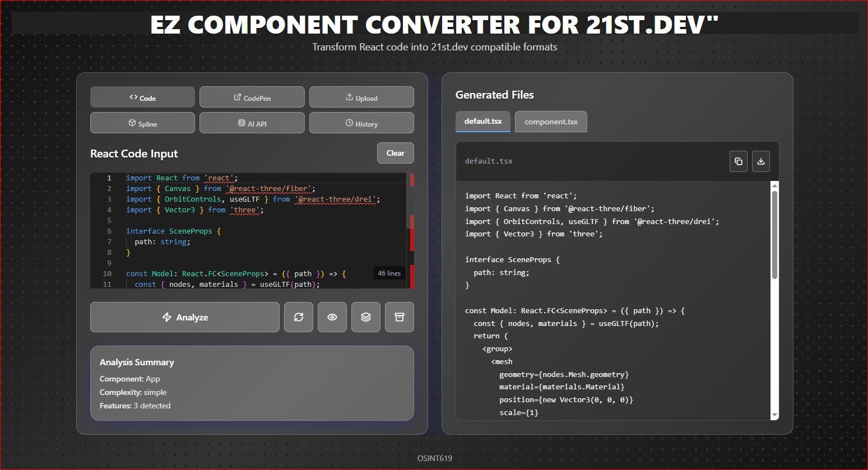Viewport: 868px width, 470px height.
Task: Click the archive box icon button
Action: [400, 317]
